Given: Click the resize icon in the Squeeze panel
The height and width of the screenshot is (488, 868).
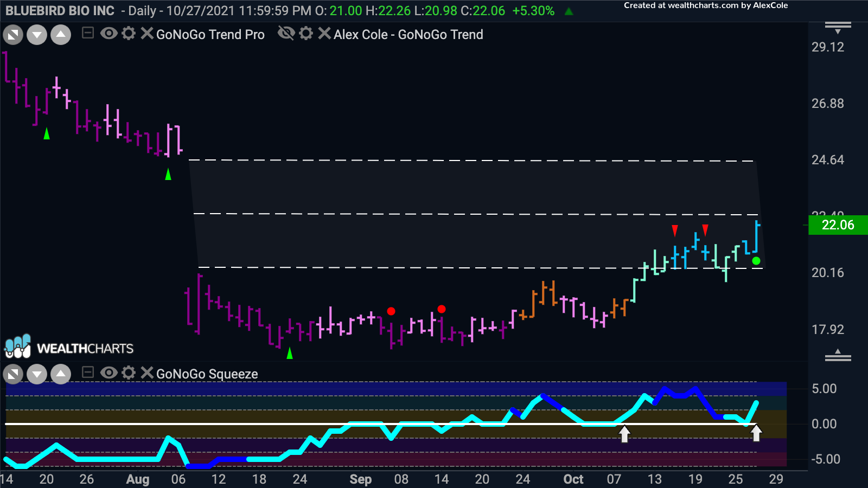Looking at the screenshot, I should pos(13,374).
